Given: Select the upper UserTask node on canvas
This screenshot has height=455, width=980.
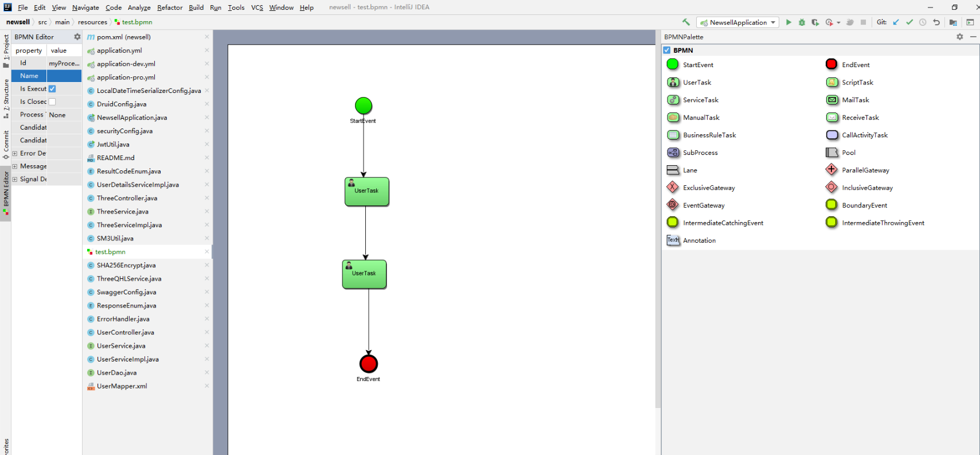Looking at the screenshot, I should point(367,192).
